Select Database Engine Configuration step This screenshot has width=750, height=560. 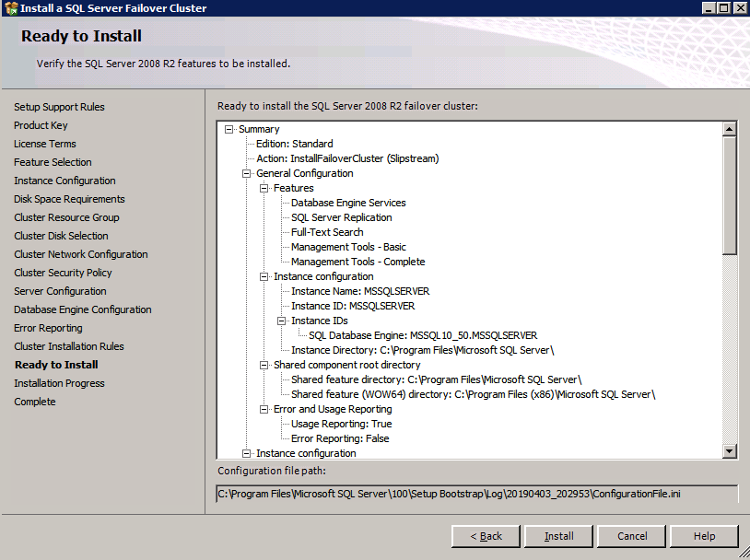[x=83, y=309]
